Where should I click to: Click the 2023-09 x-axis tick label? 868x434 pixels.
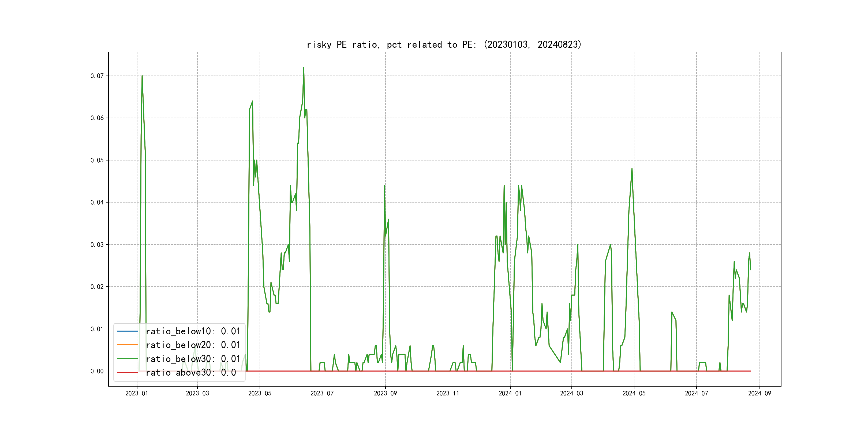coord(385,393)
